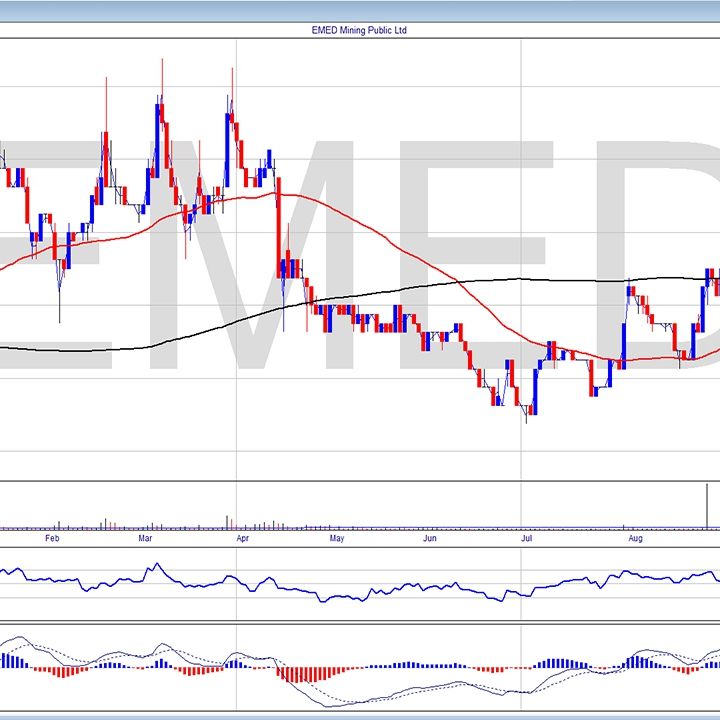Select the Feb label on the date axis
Viewport: 720px width, 720px height.
tap(53, 538)
